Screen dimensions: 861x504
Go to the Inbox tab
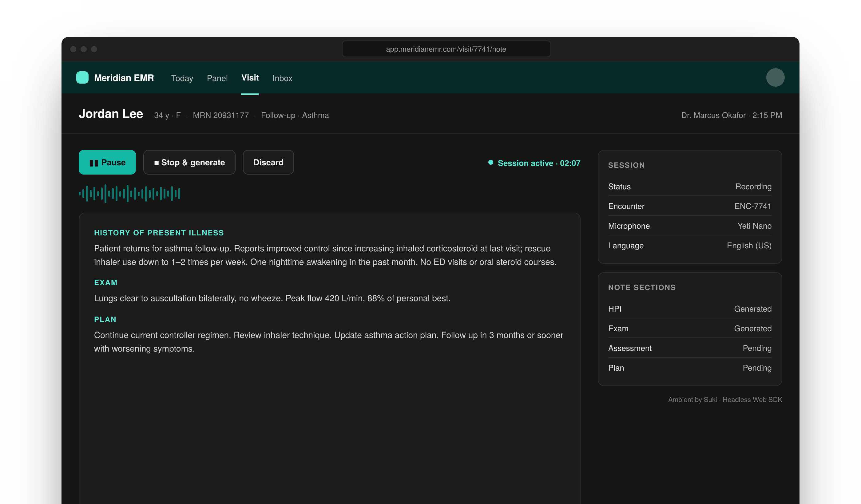pos(282,78)
